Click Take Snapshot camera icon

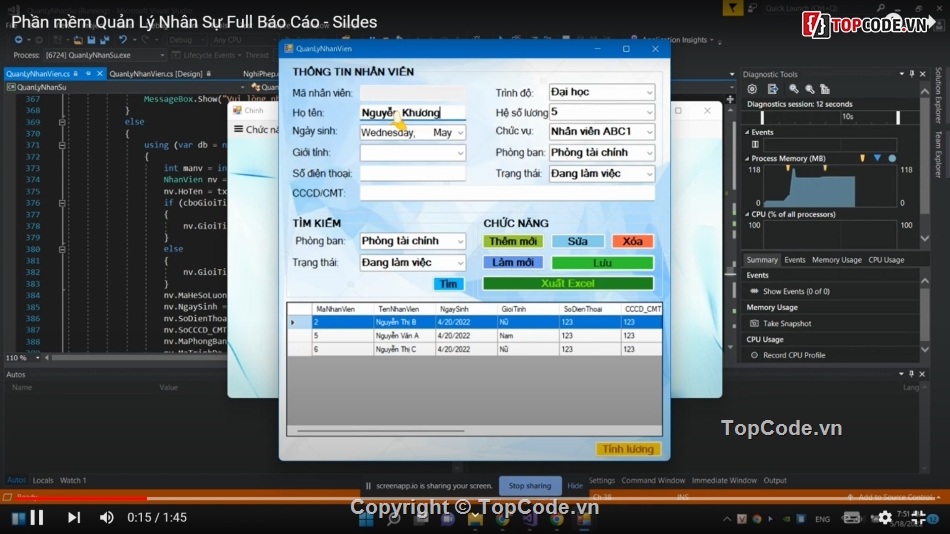coord(754,323)
